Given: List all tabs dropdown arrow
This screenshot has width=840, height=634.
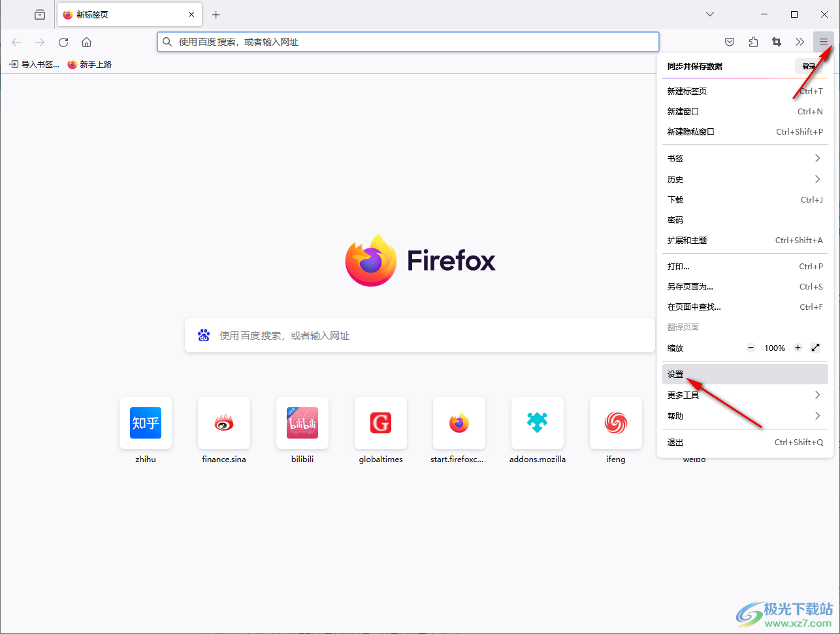Looking at the screenshot, I should pos(710,14).
